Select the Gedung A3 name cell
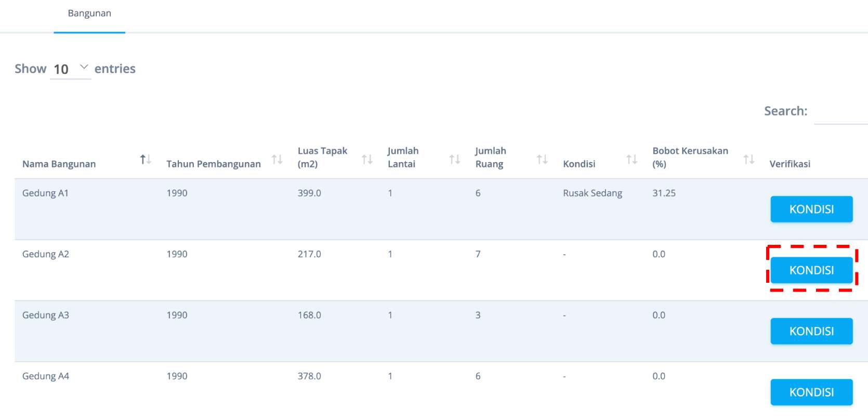Screen dimensions: 868x420 (x=46, y=315)
